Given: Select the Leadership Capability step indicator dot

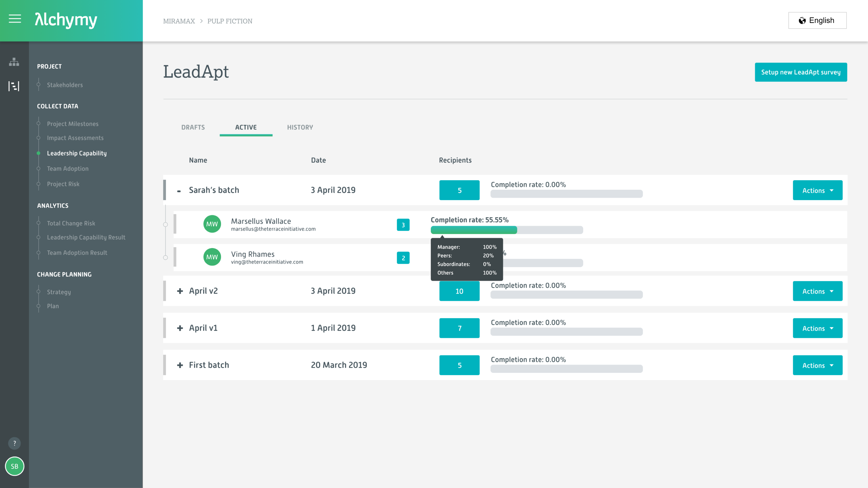Looking at the screenshot, I should click(38, 153).
